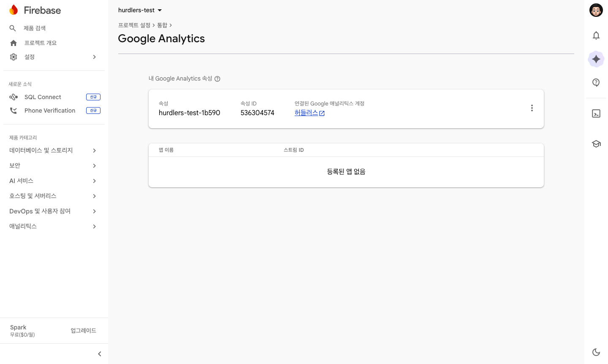Image resolution: width=608 pixels, height=364 pixels.
Task: Click the 신규 badge beside SQL Connect
Action: pyautogui.click(x=93, y=97)
